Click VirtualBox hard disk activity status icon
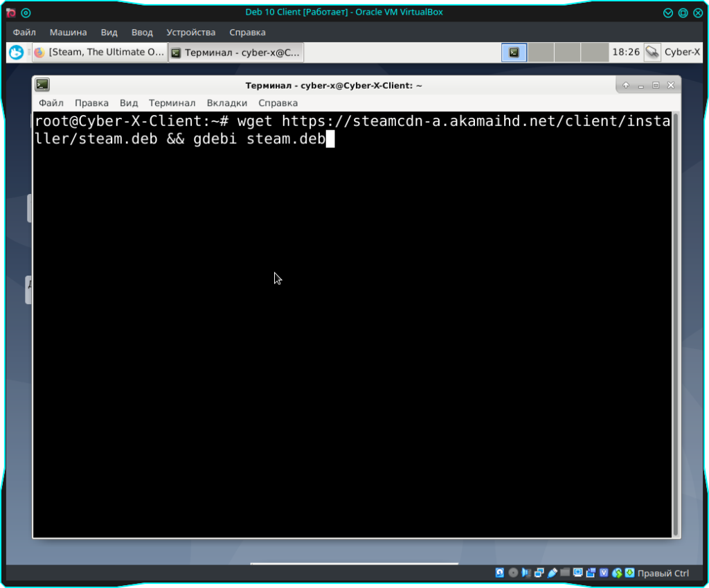 tap(500, 573)
